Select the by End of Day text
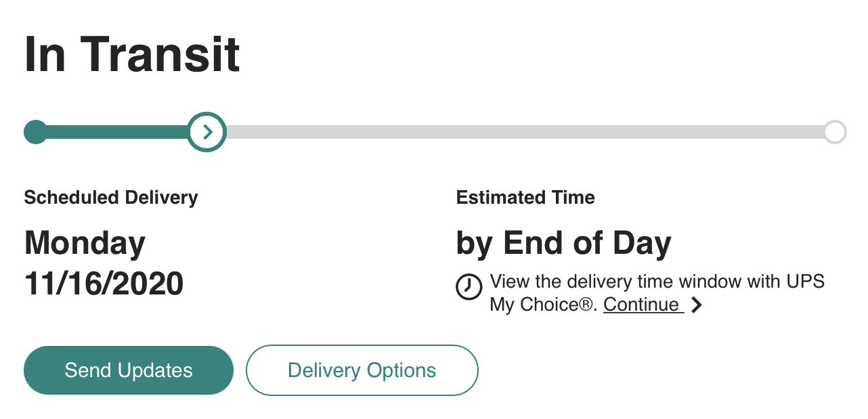 (x=563, y=243)
